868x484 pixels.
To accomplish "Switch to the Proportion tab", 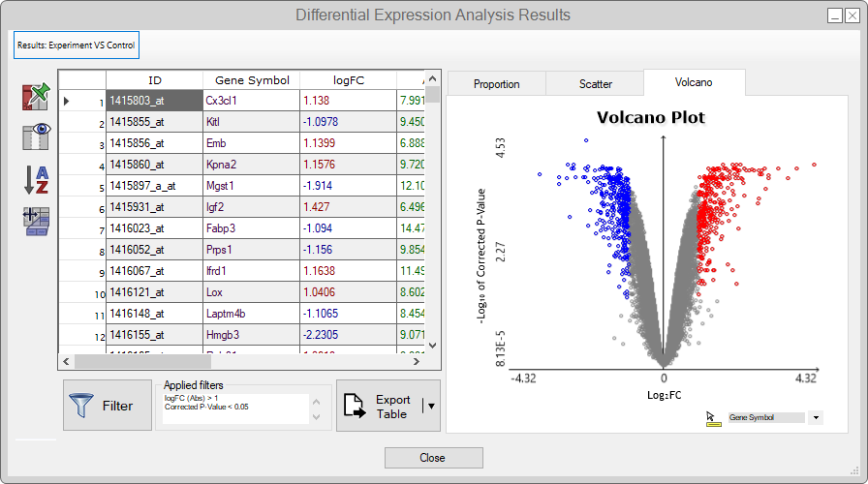I will click(496, 83).
